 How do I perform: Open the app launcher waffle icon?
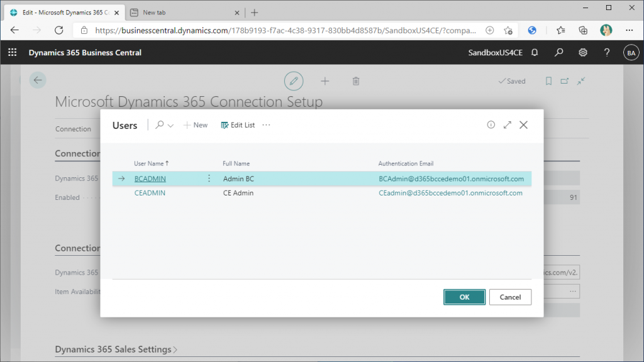pyautogui.click(x=13, y=53)
